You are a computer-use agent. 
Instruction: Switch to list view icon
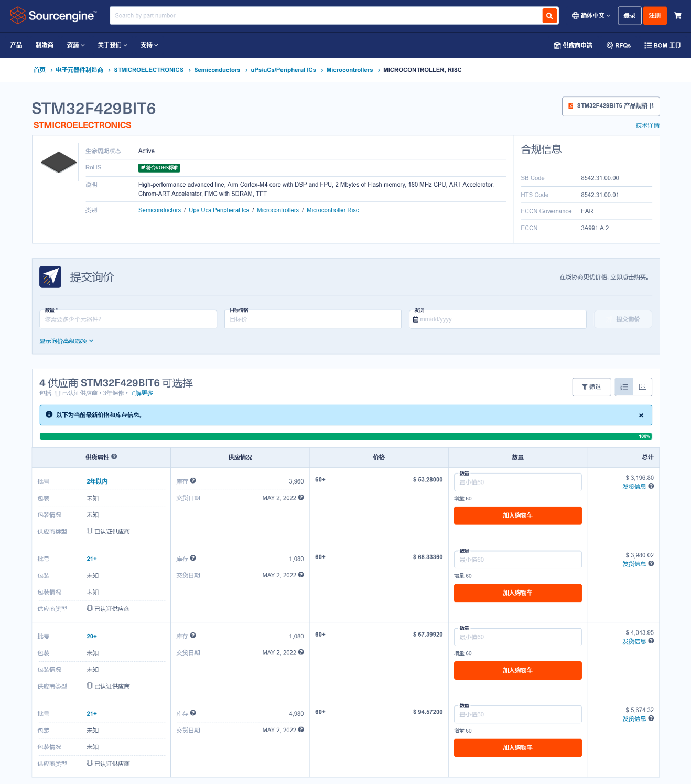tap(624, 387)
